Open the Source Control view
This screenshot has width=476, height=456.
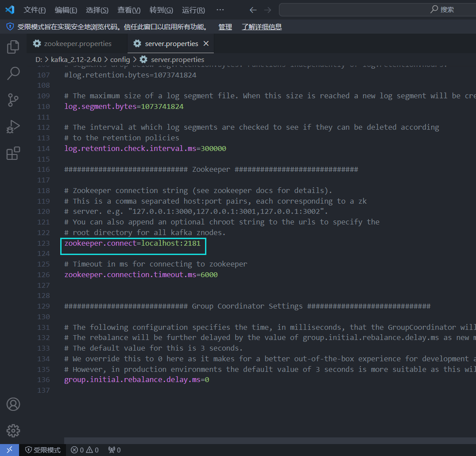pyautogui.click(x=13, y=100)
